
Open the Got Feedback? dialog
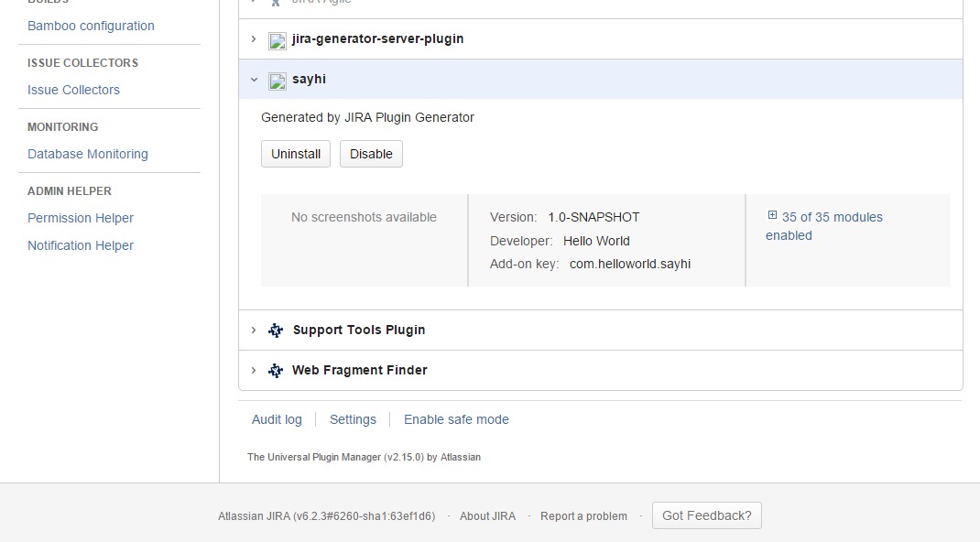pos(706,515)
